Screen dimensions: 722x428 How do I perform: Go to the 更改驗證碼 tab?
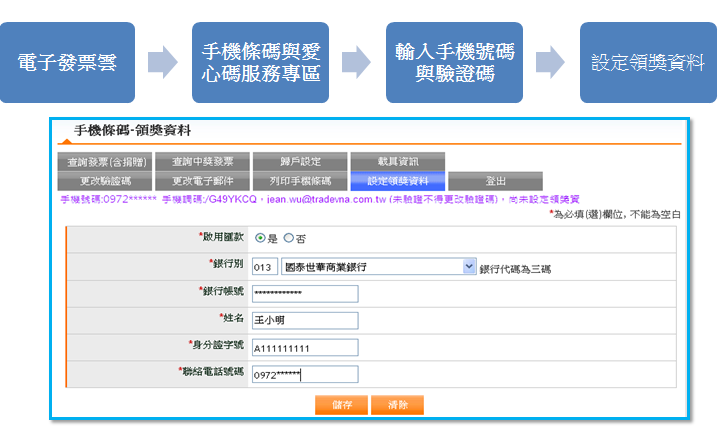coord(105,181)
